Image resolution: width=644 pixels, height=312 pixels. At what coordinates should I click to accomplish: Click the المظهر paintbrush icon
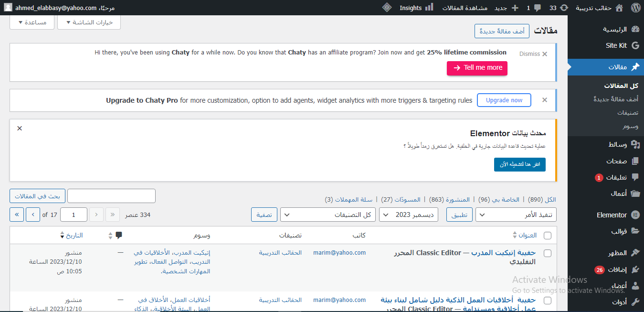(x=635, y=253)
